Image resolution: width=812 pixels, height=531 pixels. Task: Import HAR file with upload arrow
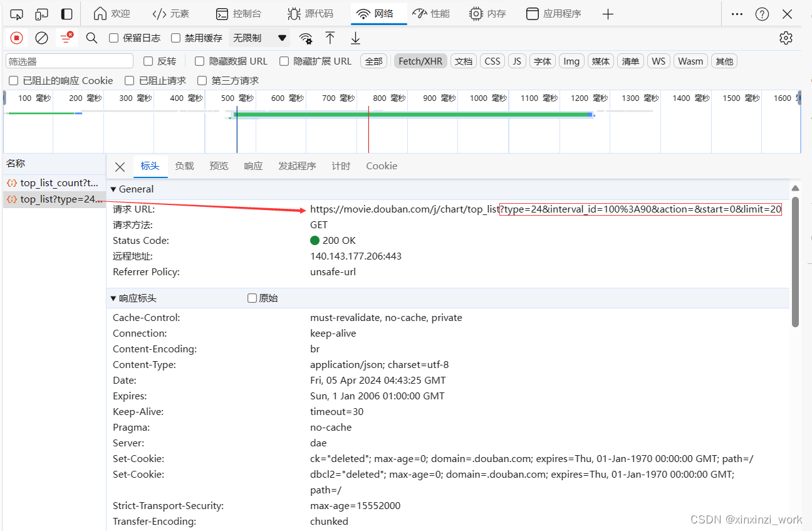pyautogui.click(x=330, y=38)
